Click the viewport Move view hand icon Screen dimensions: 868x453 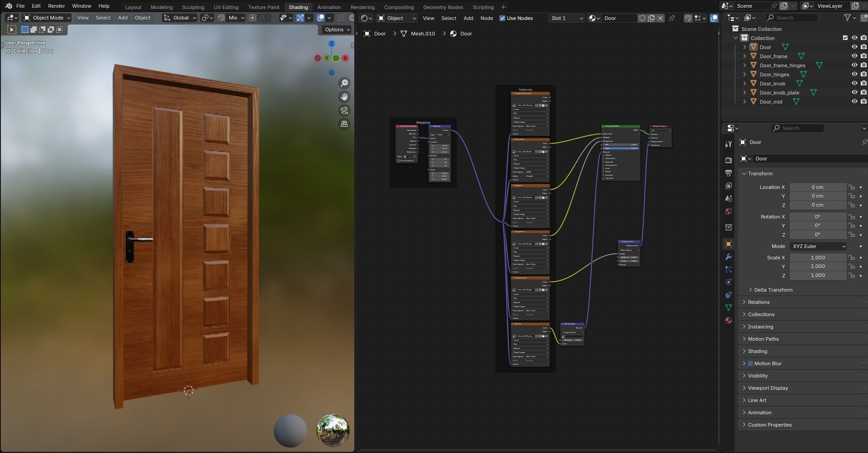point(344,97)
